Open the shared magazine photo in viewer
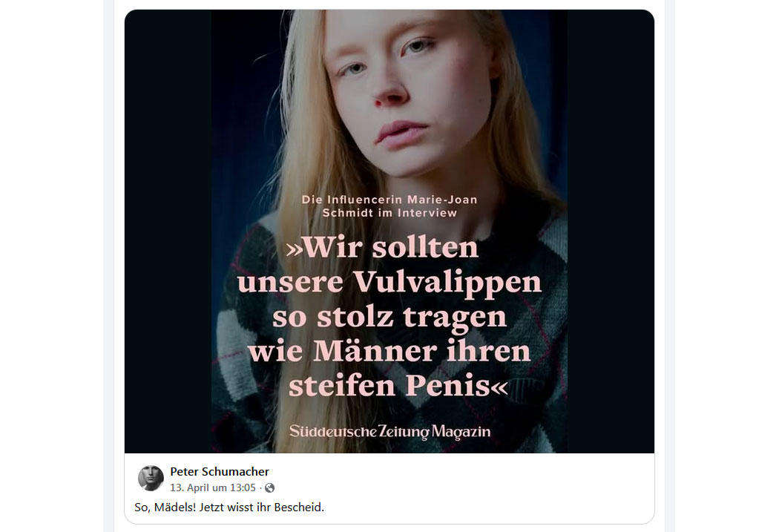779x532 pixels. (x=389, y=231)
